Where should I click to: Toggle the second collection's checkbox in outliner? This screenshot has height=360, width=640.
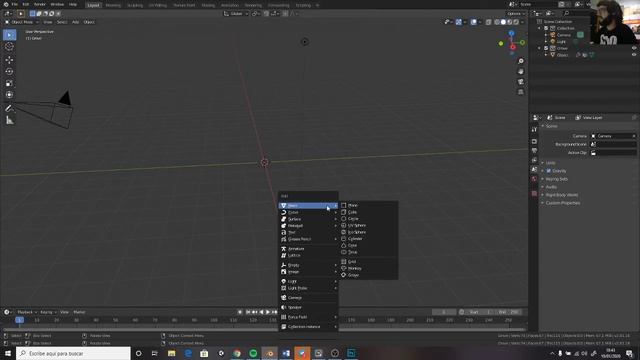point(546,48)
